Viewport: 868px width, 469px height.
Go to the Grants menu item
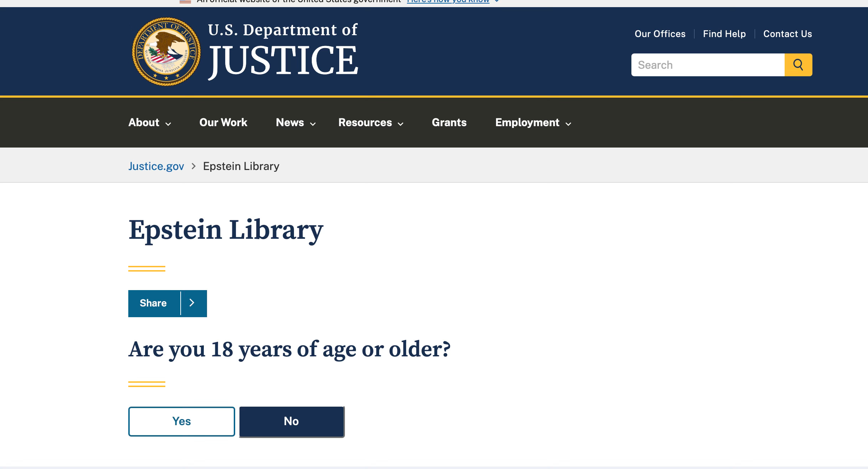449,122
